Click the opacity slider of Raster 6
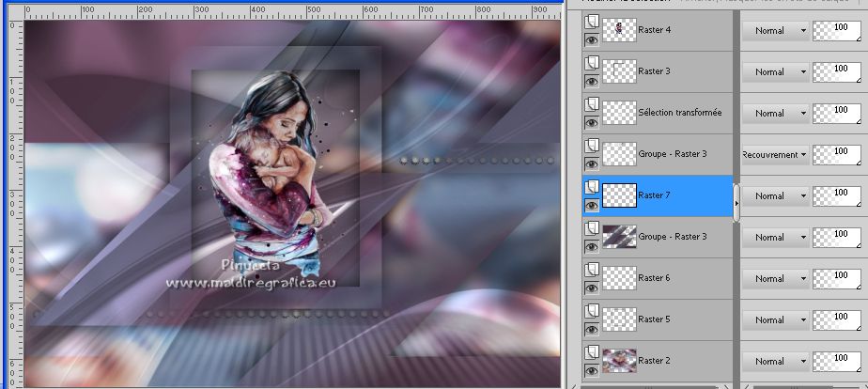This screenshot has height=389, width=868. click(x=837, y=278)
